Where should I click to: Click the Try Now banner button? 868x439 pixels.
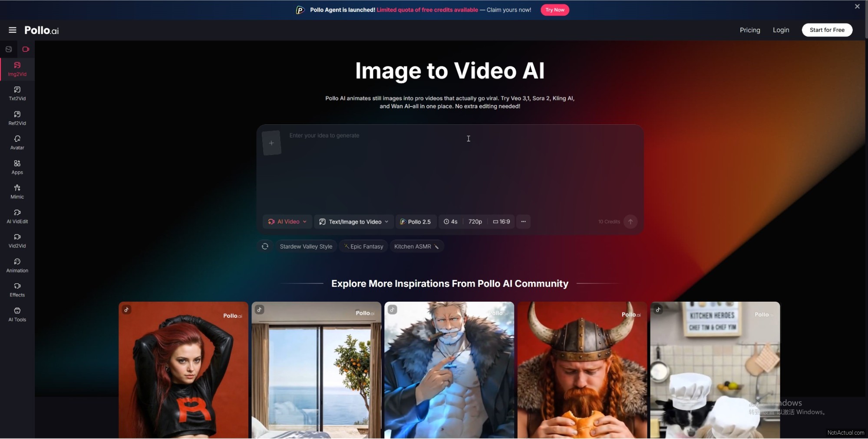pyautogui.click(x=555, y=10)
